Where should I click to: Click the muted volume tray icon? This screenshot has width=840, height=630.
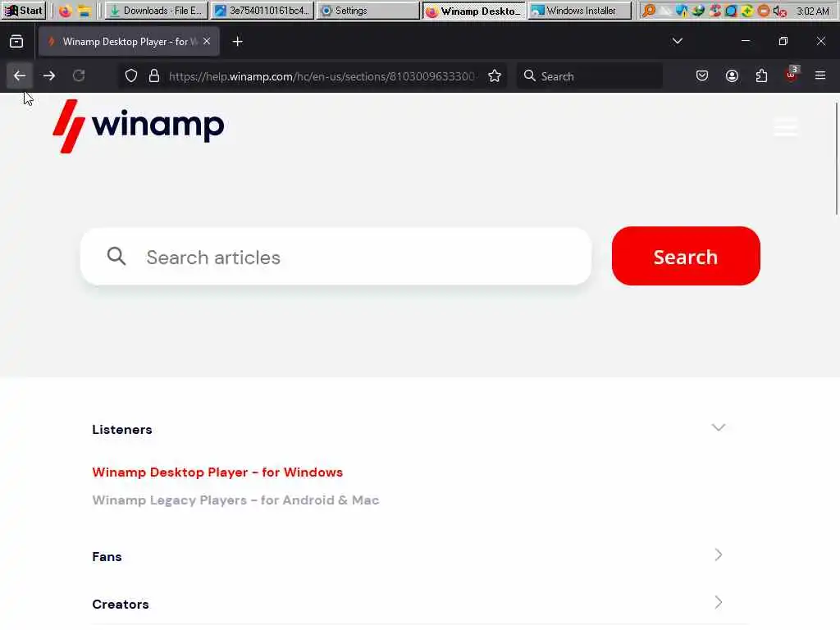coord(780,11)
